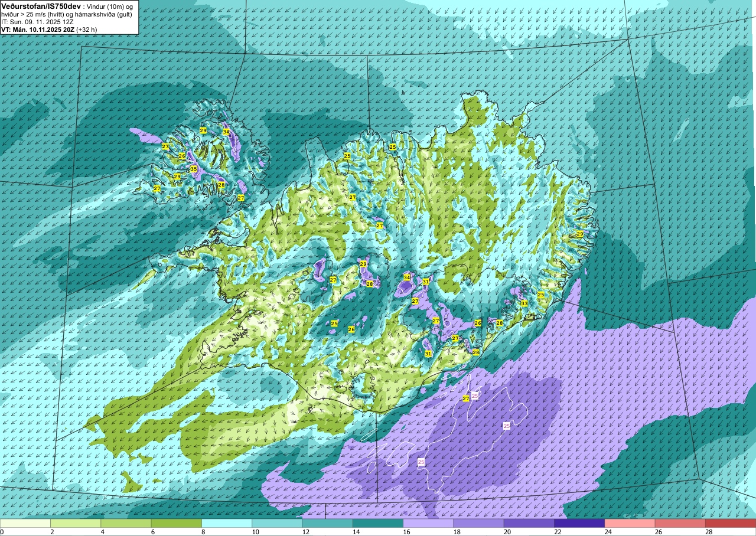Click the 24–26 m/s light pink legend swatch

[x=630, y=523]
